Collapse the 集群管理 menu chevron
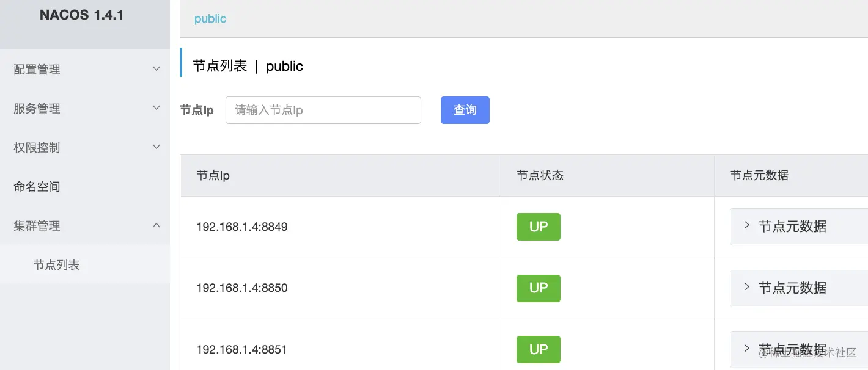 point(156,225)
